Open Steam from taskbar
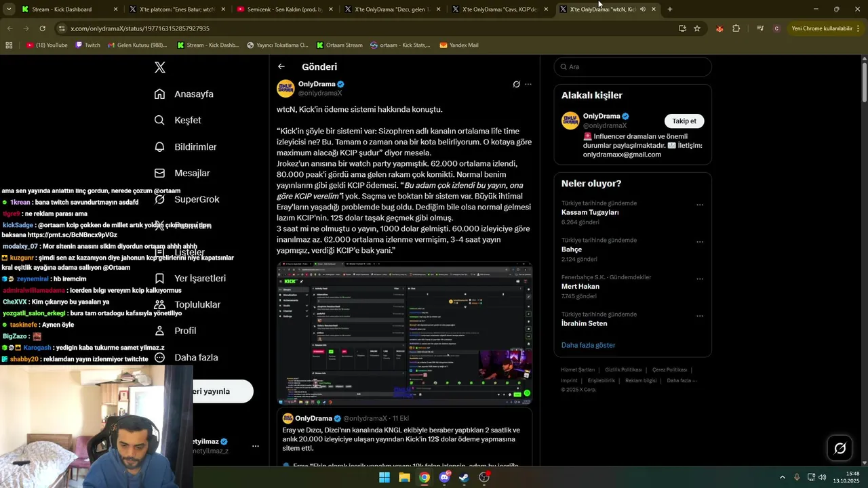Image resolution: width=868 pixels, height=488 pixels. (464, 477)
